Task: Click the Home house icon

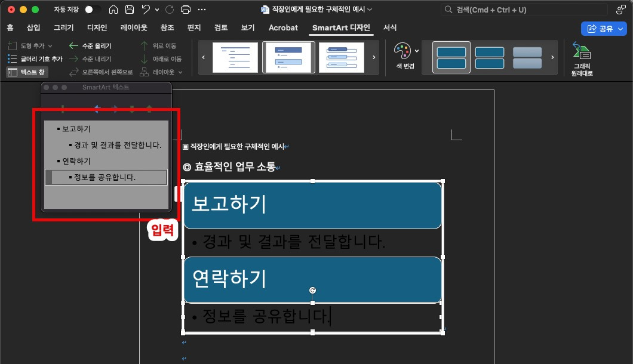Action: pyautogui.click(x=113, y=10)
